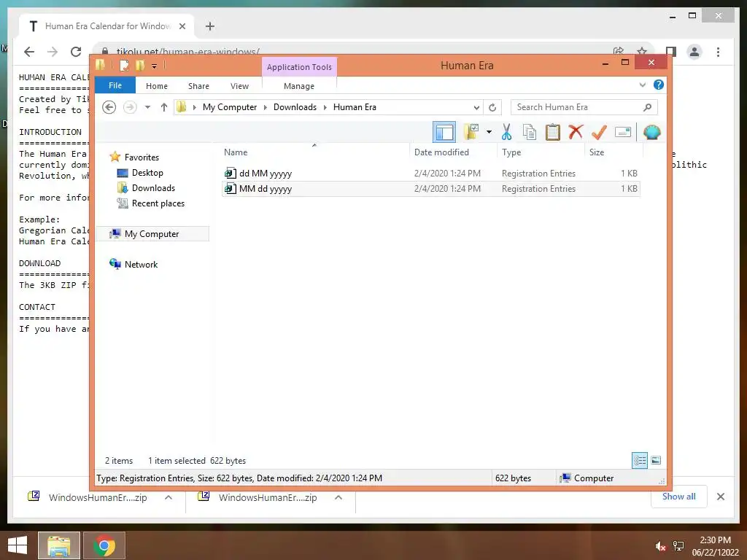Cut the selected file with scissors icon
Screen dimensions: 747x560
pyautogui.click(x=506, y=132)
